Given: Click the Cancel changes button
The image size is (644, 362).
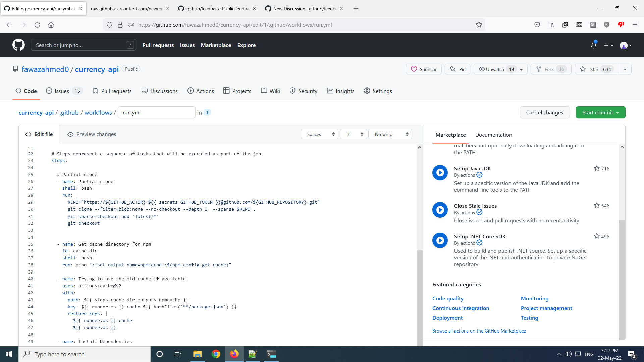Looking at the screenshot, I should click(545, 112).
